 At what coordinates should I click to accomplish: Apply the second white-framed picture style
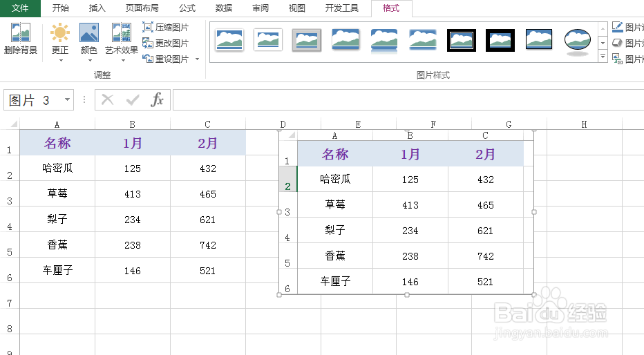pos(268,40)
